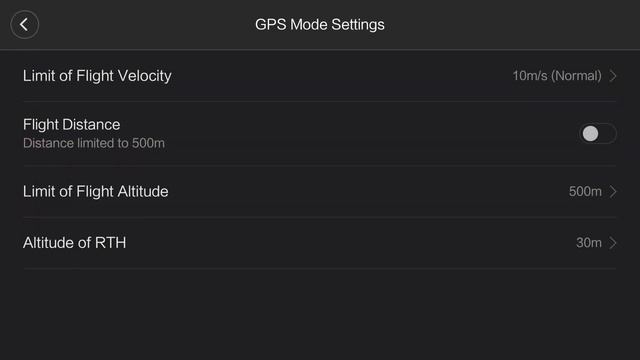Open the Altitude of RTH setting
Screen dimensions: 640x360
pos(320,243)
